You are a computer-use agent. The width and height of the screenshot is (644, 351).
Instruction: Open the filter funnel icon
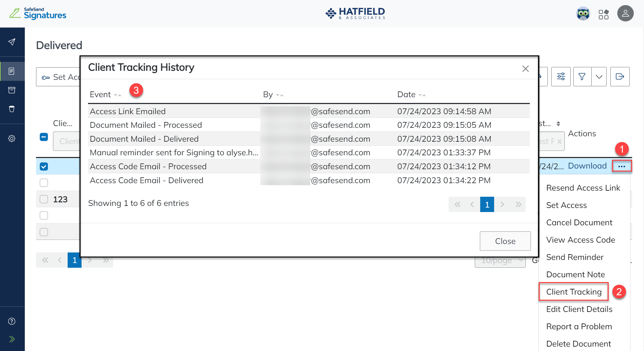click(x=582, y=76)
